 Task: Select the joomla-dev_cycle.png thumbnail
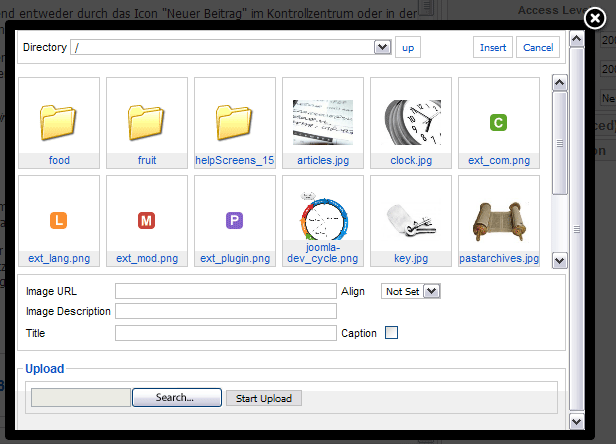click(x=323, y=216)
